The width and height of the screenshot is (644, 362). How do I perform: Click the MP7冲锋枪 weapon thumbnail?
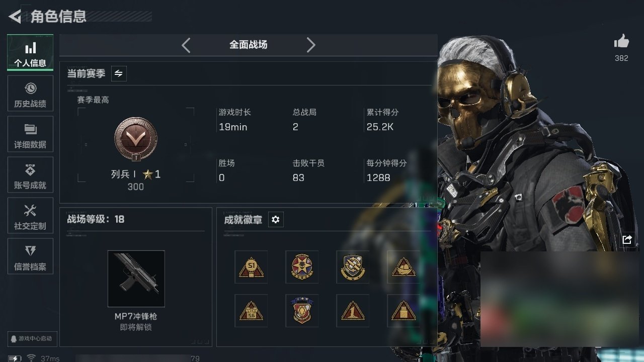click(136, 279)
